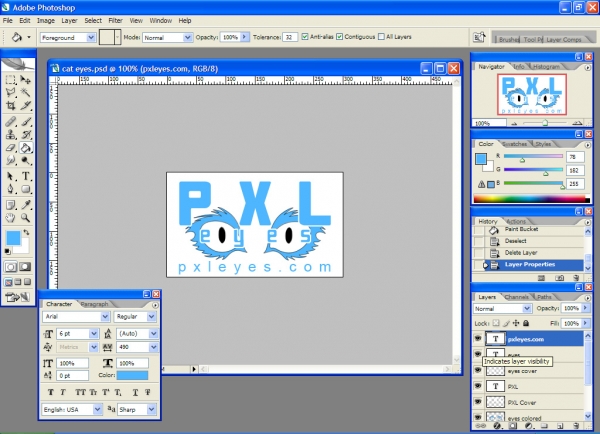600x434 pixels.
Task: Reset default foreground and background colors
Action: click(7, 251)
